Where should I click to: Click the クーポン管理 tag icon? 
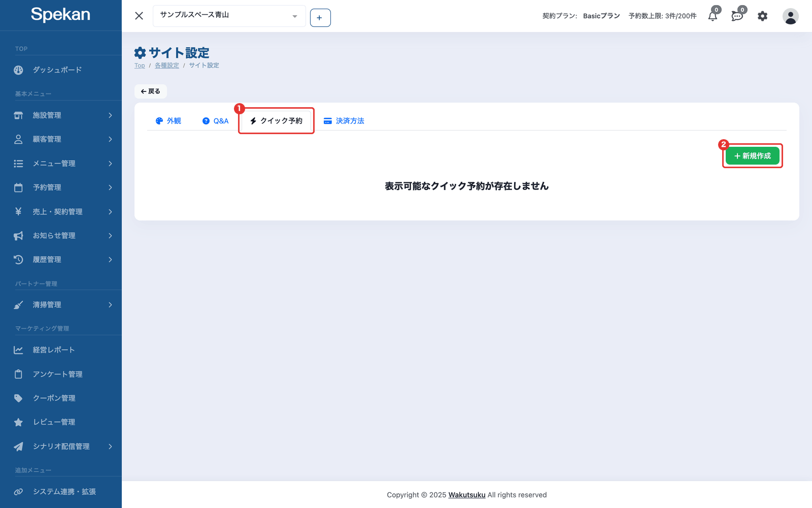pos(18,398)
